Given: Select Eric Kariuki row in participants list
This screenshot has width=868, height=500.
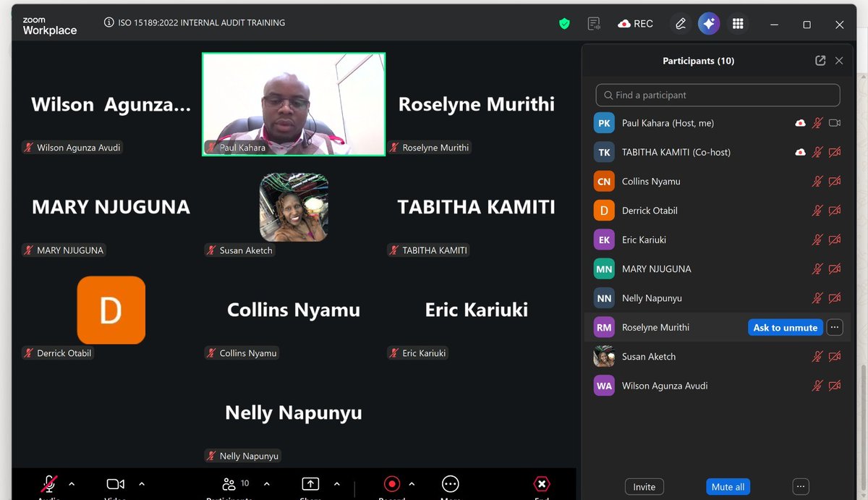Looking at the screenshot, I should [x=718, y=240].
